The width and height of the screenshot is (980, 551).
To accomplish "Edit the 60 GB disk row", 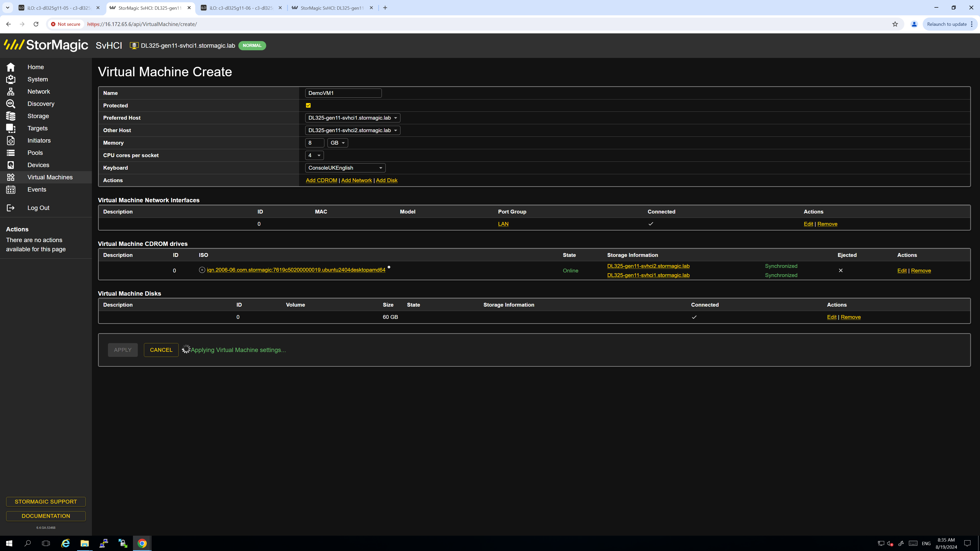I will (x=832, y=317).
